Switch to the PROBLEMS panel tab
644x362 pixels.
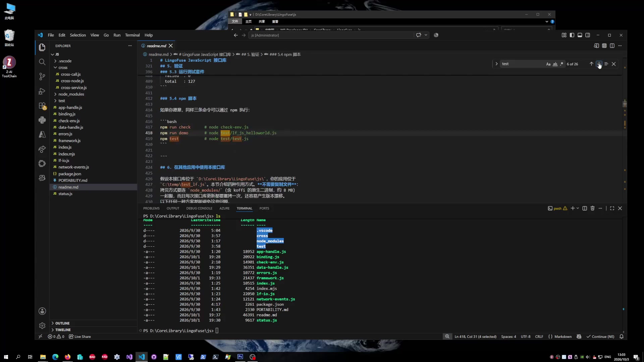coord(151,208)
